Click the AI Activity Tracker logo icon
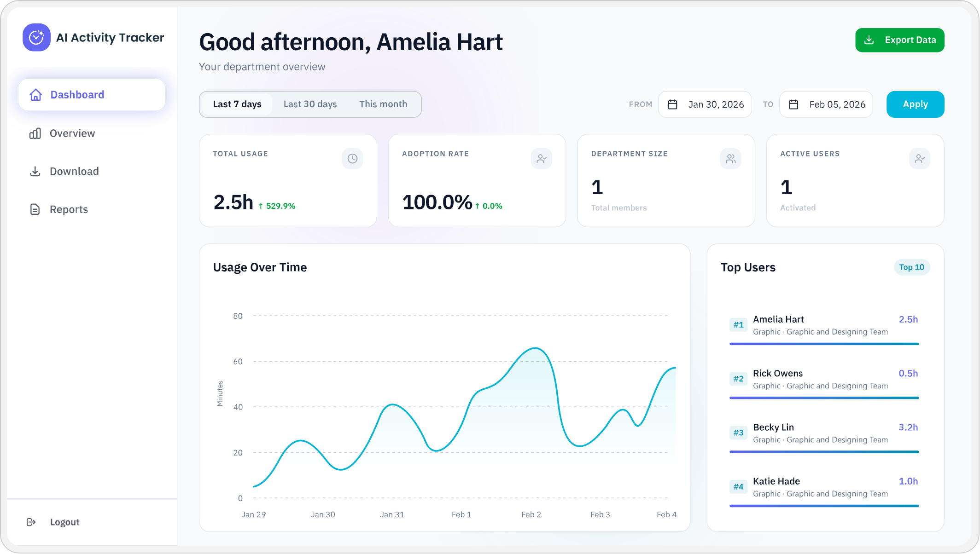The height and width of the screenshot is (554, 980). [x=35, y=37]
